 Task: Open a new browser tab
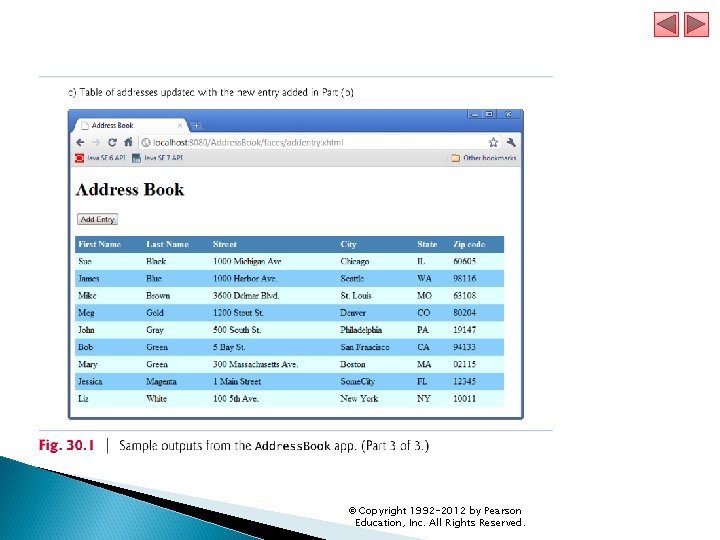pos(196,125)
